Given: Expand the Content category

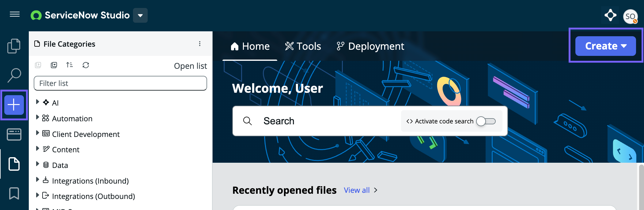Looking at the screenshot, I should tap(37, 148).
